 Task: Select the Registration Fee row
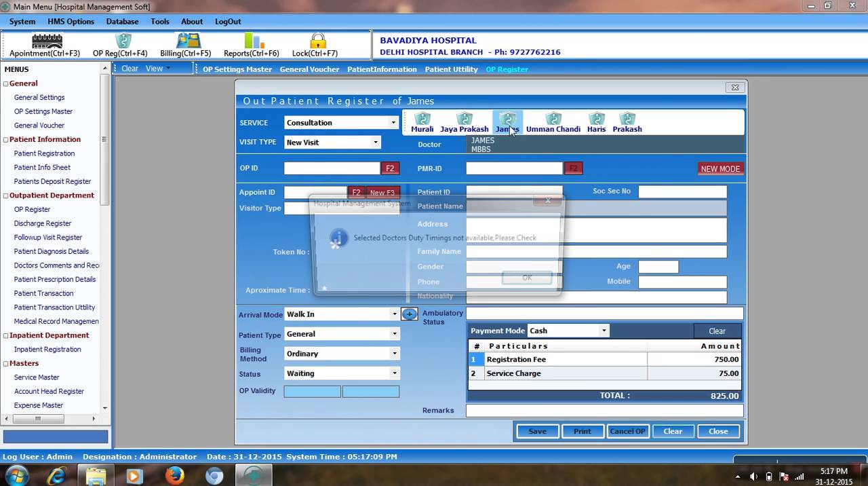tap(604, 360)
